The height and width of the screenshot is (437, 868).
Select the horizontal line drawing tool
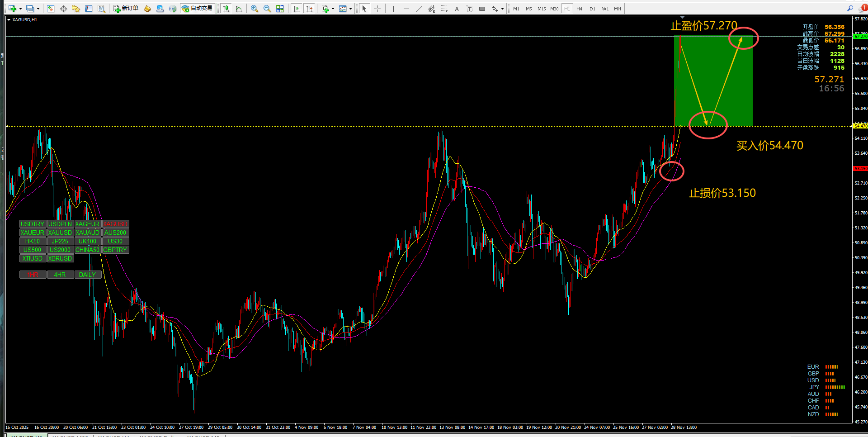[x=406, y=9]
